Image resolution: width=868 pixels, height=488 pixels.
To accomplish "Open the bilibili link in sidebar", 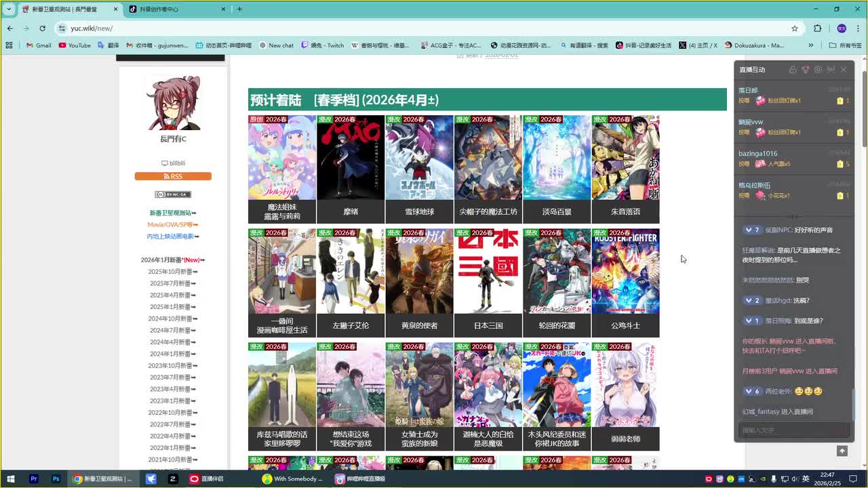I will tap(173, 163).
